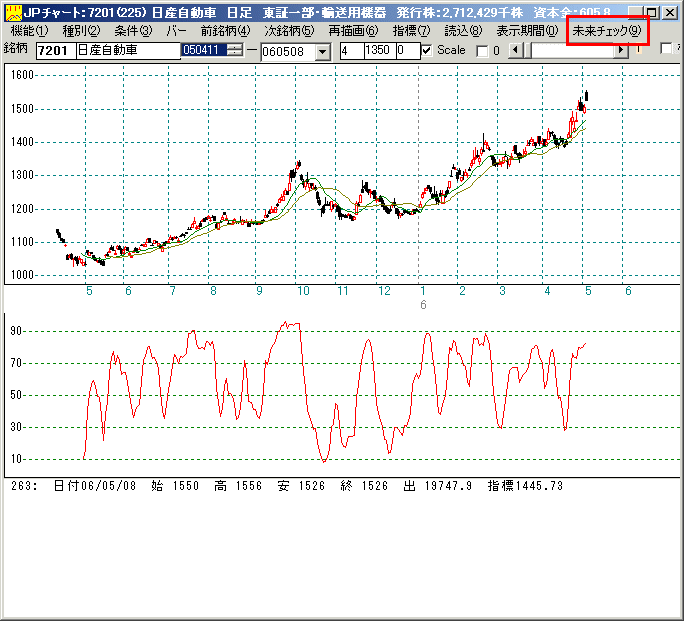Open the 表示期間(0) display period menu

click(x=527, y=31)
